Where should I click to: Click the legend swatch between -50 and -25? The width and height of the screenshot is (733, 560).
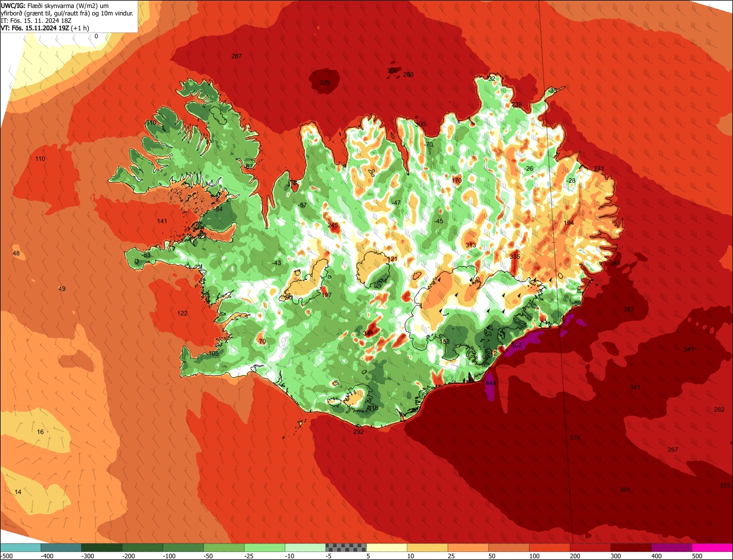[224, 547]
